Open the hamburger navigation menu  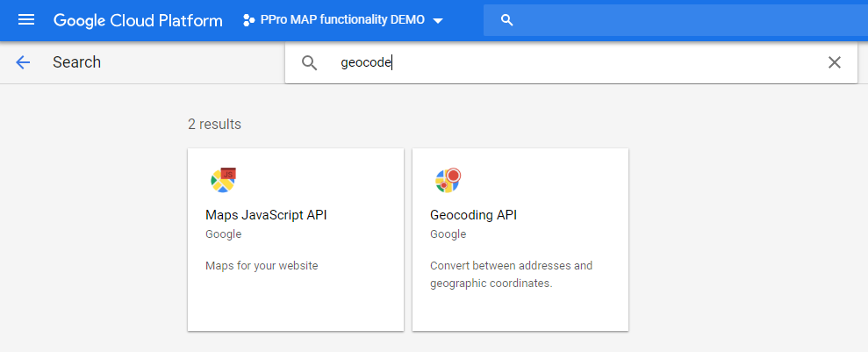tap(26, 20)
